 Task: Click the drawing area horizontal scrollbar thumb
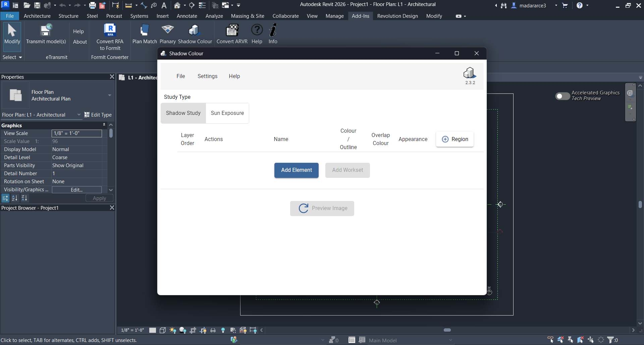pos(447,330)
